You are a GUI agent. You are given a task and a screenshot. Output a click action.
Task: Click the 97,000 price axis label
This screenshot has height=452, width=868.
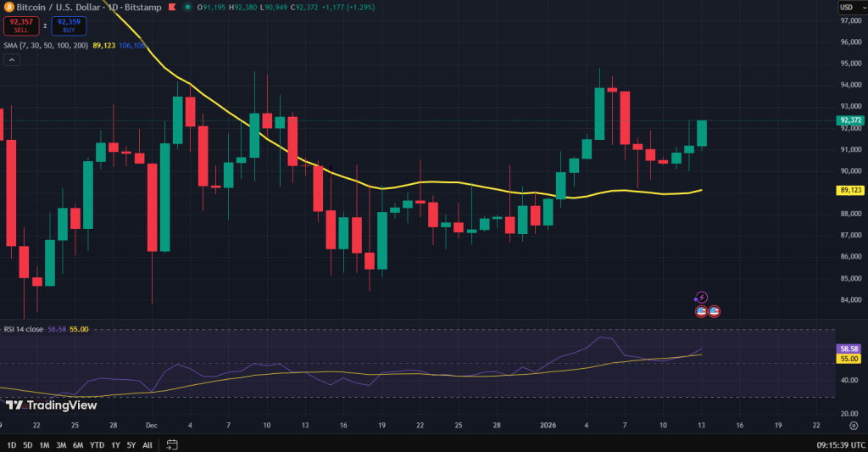click(x=851, y=20)
